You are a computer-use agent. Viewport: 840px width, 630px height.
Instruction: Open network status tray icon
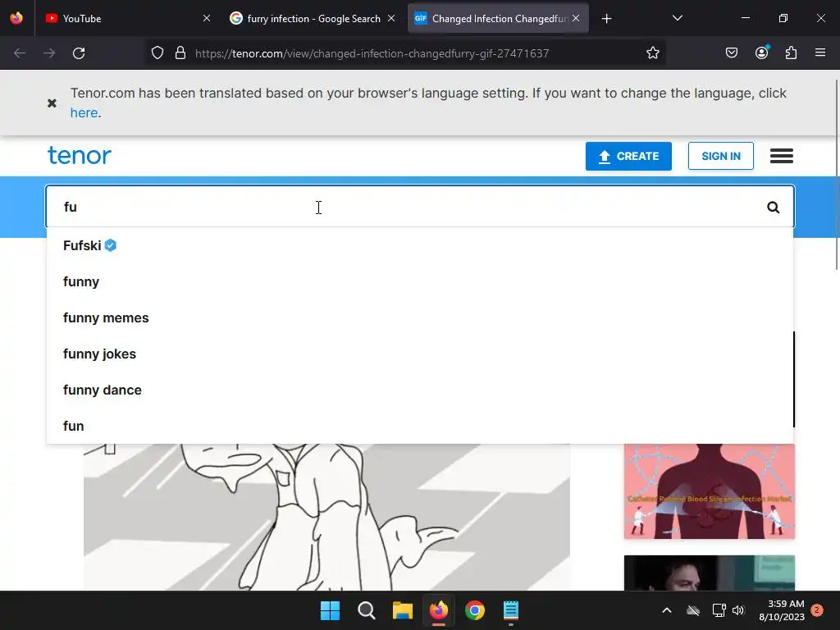(x=719, y=610)
